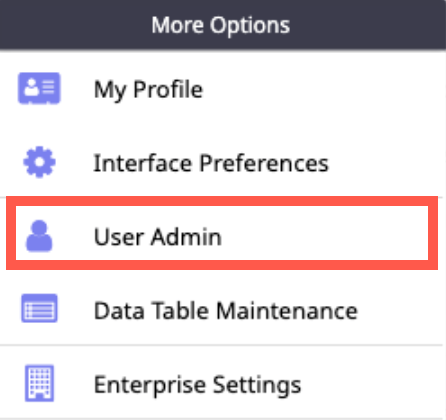
Task: Click the User Admin person icon
Action: (x=39, y=236)
